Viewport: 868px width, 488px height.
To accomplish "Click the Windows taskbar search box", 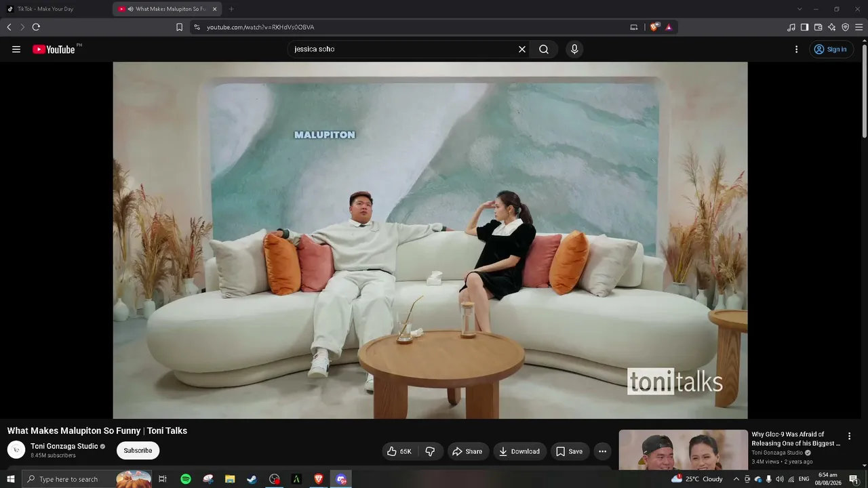I will 87,479.
